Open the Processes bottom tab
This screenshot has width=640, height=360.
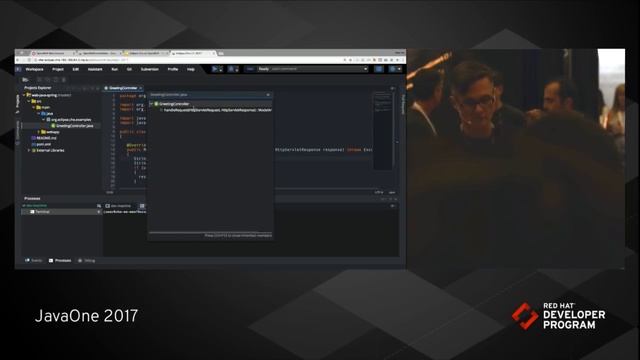point(60,260)
